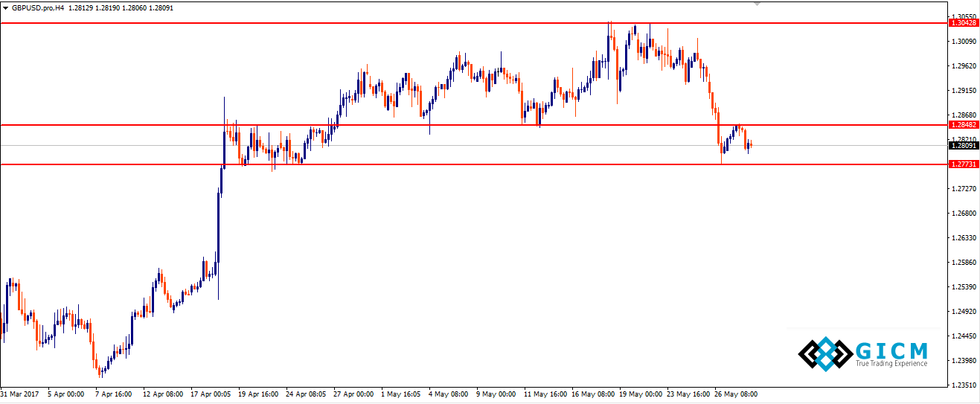
Task: Click the 1.29150 price scale value
Action: pos(963,91)
